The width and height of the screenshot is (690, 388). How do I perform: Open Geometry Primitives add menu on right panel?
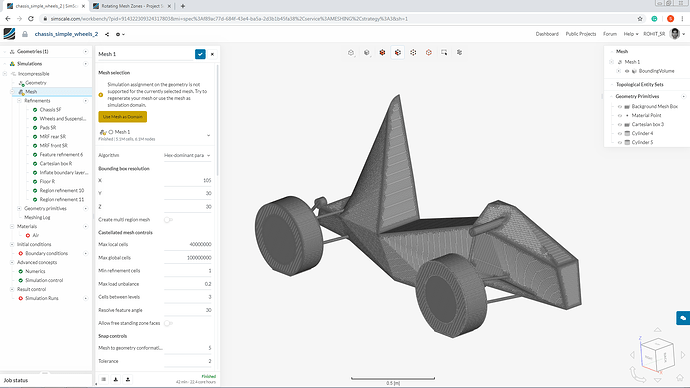683,96
